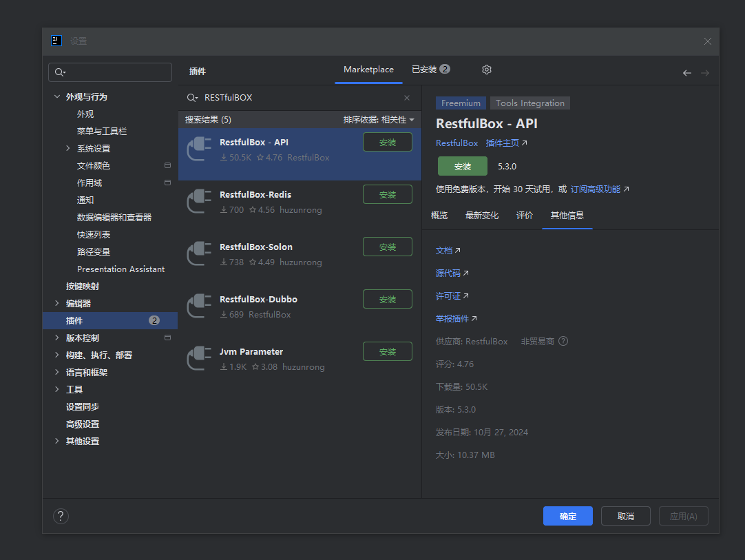Click the settings search field in the sidebar

[110, 72]
